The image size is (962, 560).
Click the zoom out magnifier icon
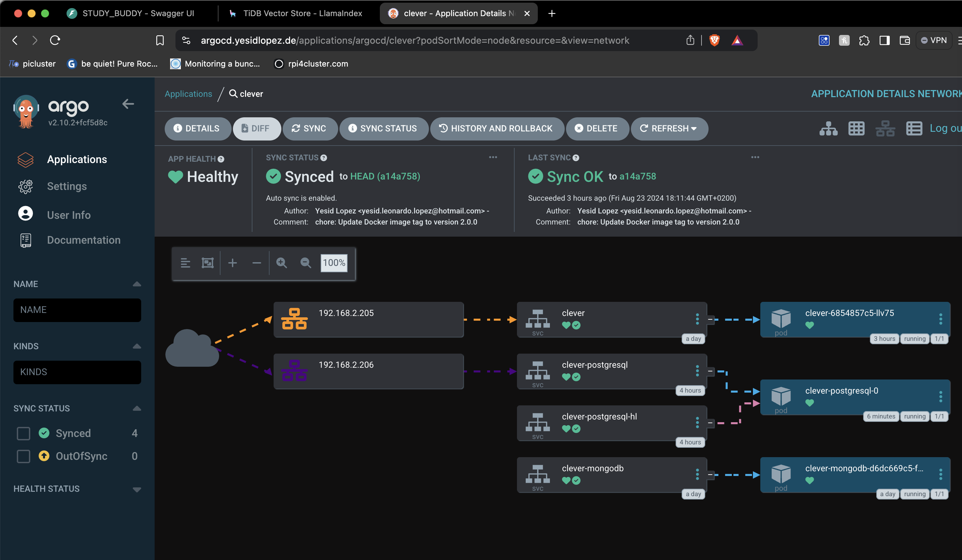point(306,263)
